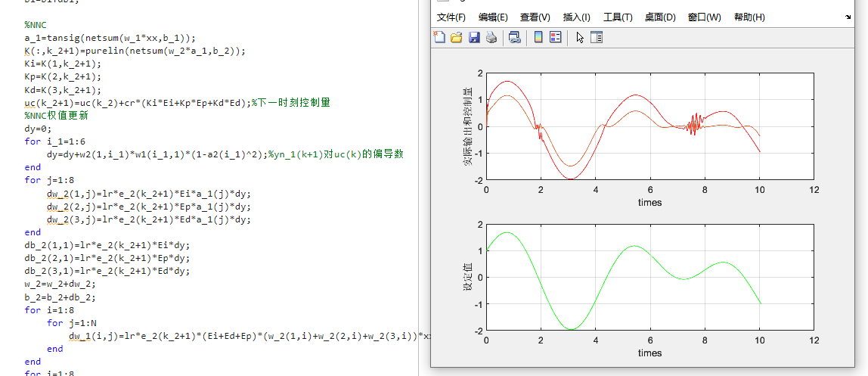Viewport: 868px width, 376px height.
Task: Click the line 'w_2=w_2+dw_2;'
Action: (60, 284)
